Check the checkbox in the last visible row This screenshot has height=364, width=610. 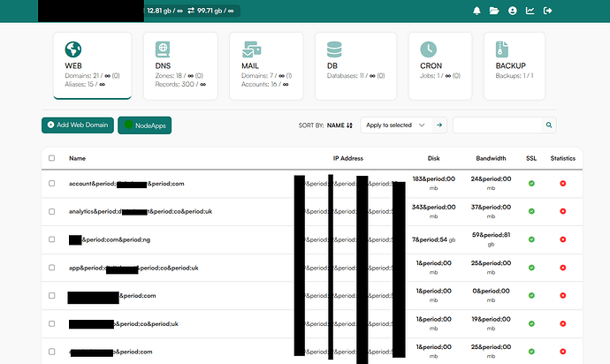[52, 352]
